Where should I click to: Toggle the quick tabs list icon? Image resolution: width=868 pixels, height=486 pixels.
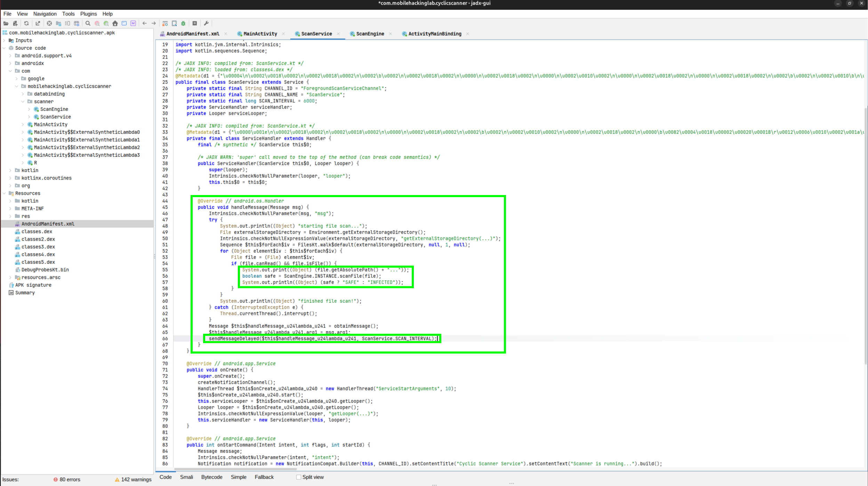click(67, 23)
